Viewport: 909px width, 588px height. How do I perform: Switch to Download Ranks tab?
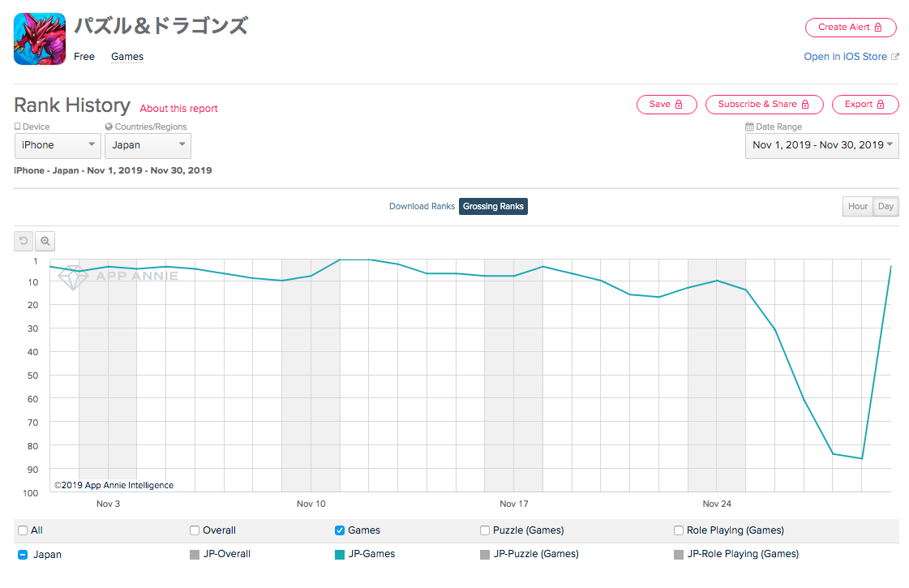[422, 207]
